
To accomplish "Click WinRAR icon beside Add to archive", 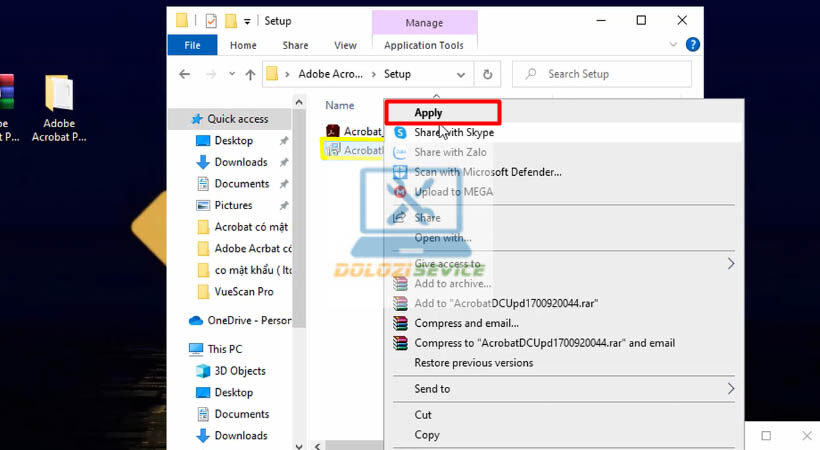I will pyautogui.click(x=400, y=284).
